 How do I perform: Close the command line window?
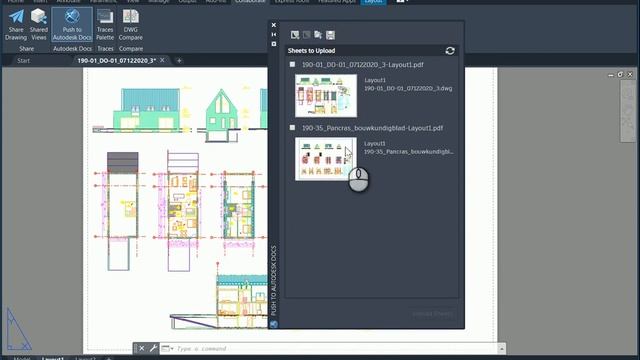point(142,348)
